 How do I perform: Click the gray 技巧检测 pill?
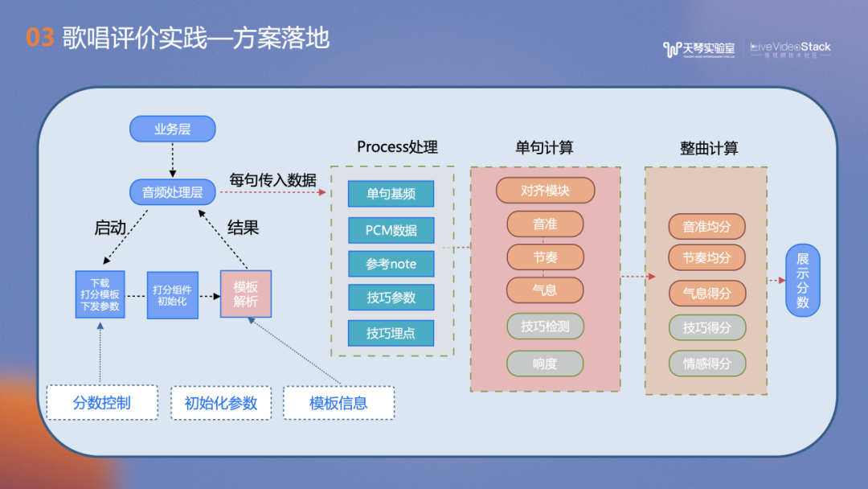[x=545, y=326]
